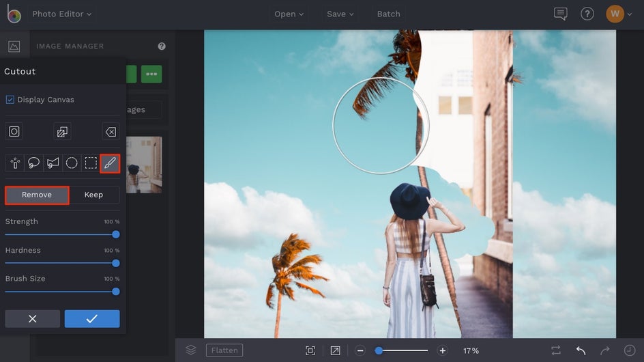644x362 pixels.
Task: Click the undo arrow in bottom bar
Action: 581,350
